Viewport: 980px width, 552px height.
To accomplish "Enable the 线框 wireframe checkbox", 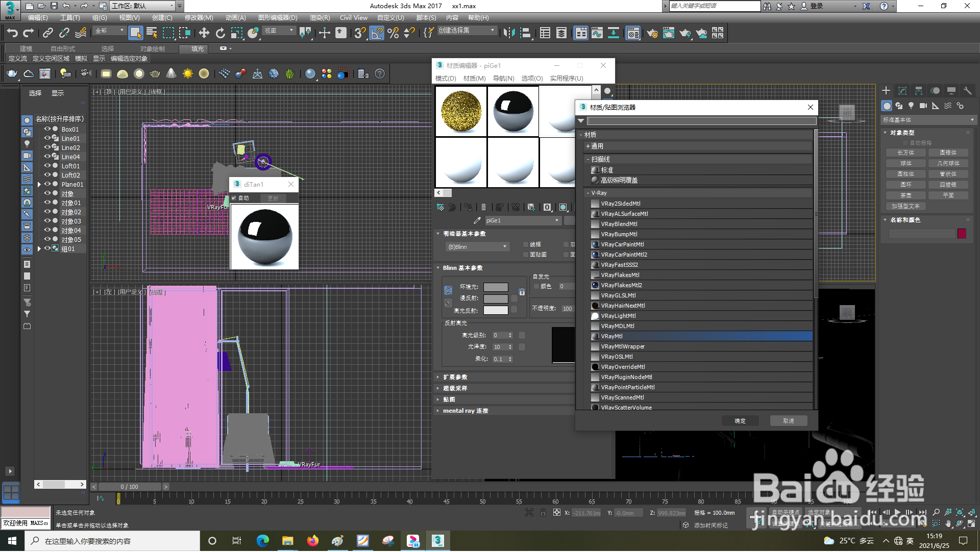I will tap(526, 245).
